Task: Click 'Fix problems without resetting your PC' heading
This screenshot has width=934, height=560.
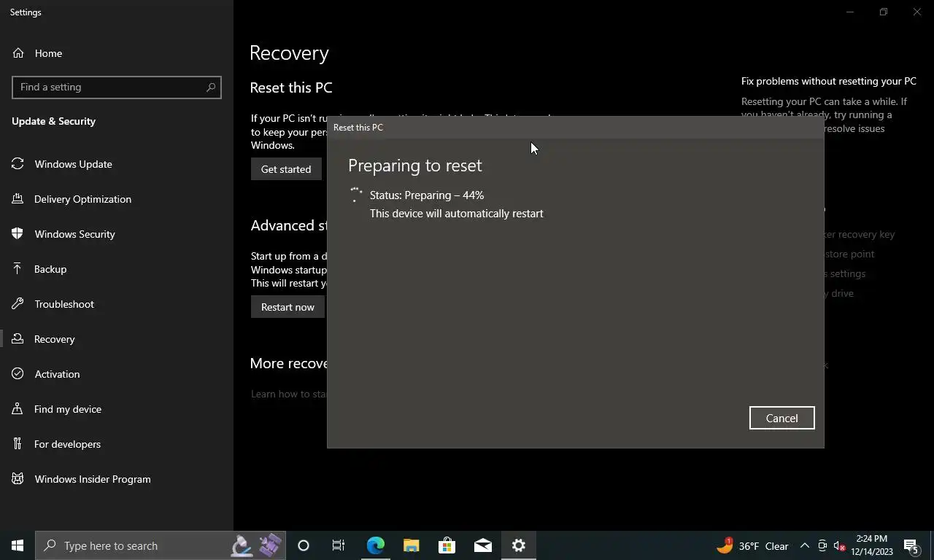Action: (x=829, y=81)
